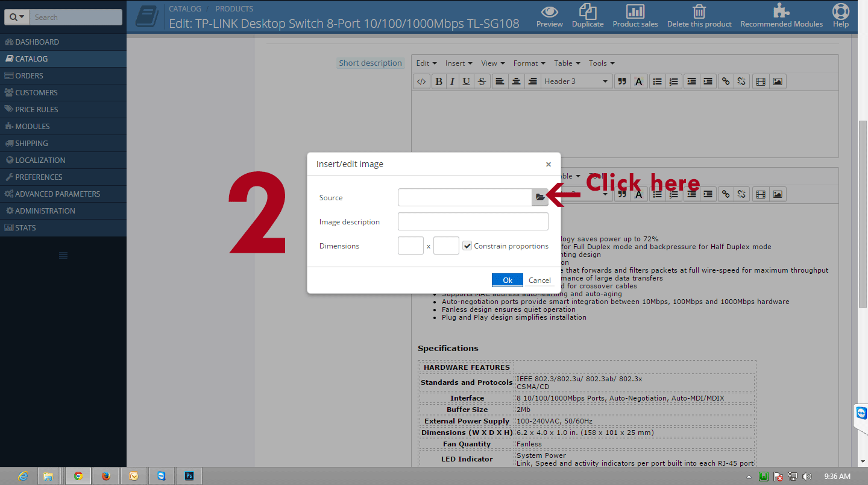
Task: Expand the search type dropdown
Action: pyautogui.click(x=17, y=17)
